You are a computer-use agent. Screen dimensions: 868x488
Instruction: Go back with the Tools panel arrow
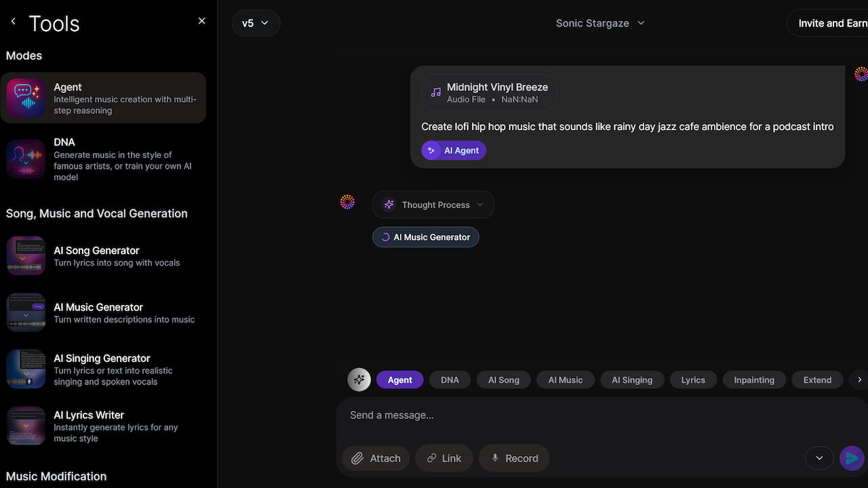pyautogui.click(x=13, y=22)
